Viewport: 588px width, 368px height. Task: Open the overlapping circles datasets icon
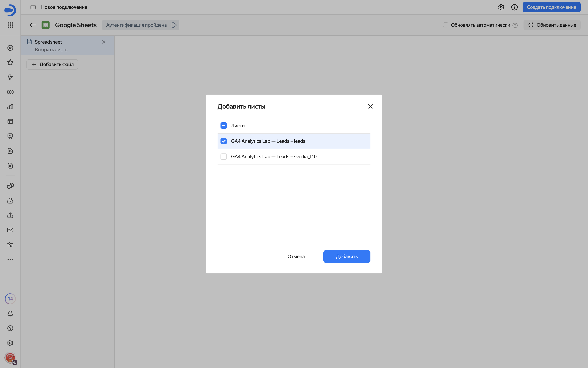click(x=10, y=92)
